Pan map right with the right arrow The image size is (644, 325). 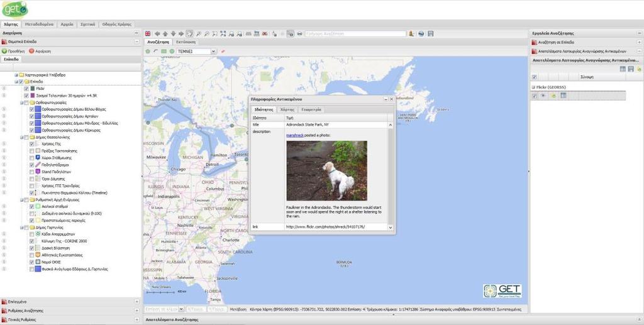(x=181, y=34)
